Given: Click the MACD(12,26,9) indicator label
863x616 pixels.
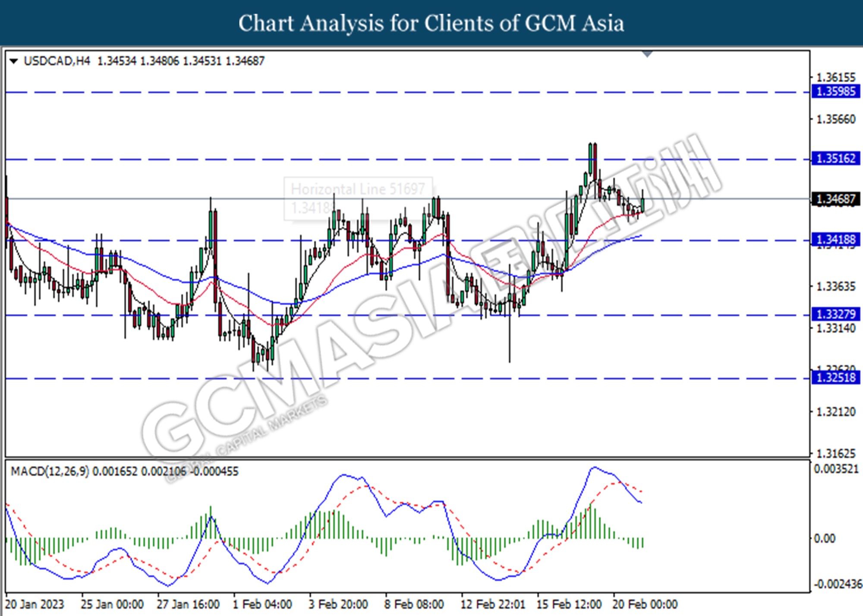Looking at the screenshot, I should point(50,471).
